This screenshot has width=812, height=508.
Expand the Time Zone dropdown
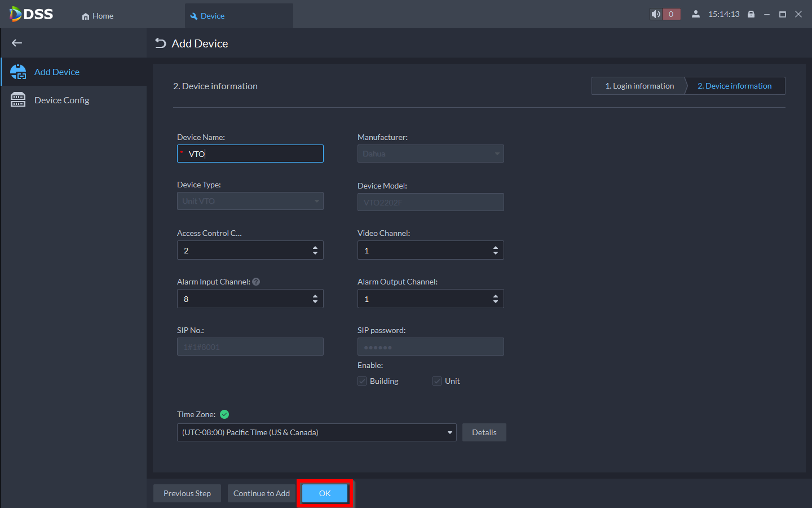pyautogui.click(x=449, y=432)
